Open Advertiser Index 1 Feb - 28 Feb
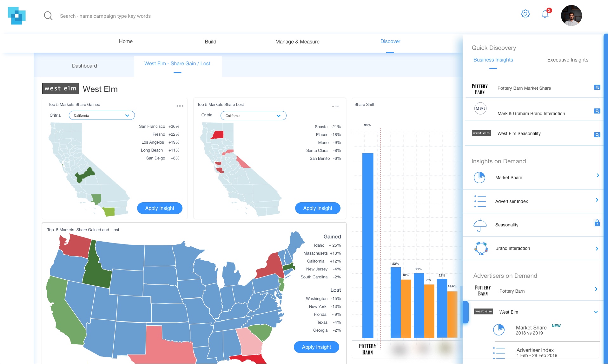 [537, 353]
